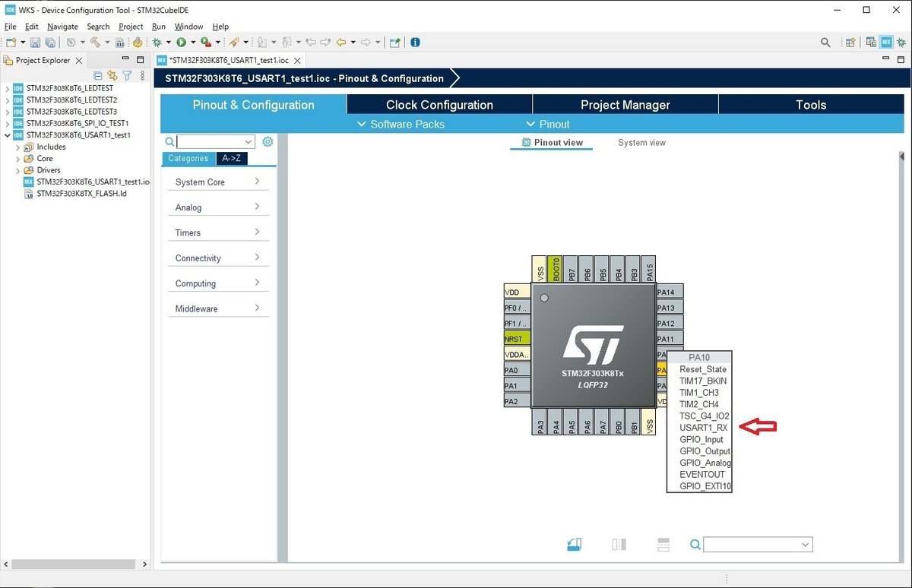Pick TIM2_CH4 in PA10 popup
The width and height of the screenshot is (912, 588).
[699, 404]
